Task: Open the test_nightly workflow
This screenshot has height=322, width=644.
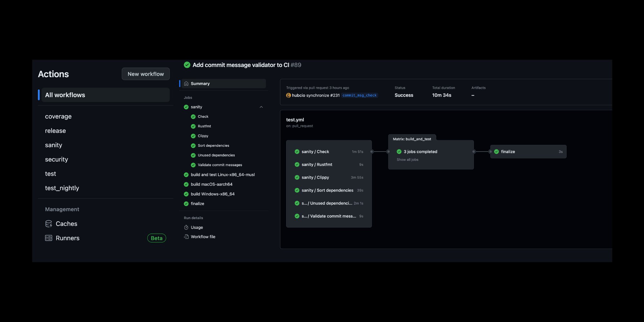Action: [62, 188]
